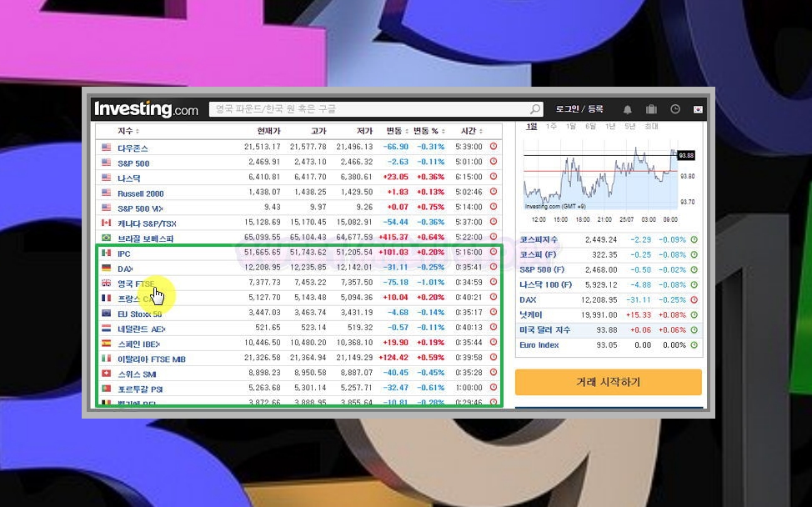The image size is (812, 507).
Task: Open the 미국 달러 지수 sidebar link
Action: (544, 330)
